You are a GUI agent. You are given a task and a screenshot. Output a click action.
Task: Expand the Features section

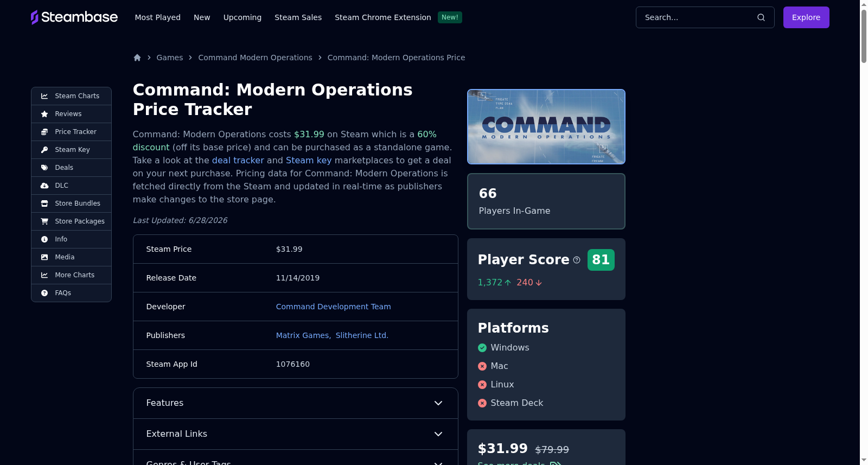tap(296, 403)
